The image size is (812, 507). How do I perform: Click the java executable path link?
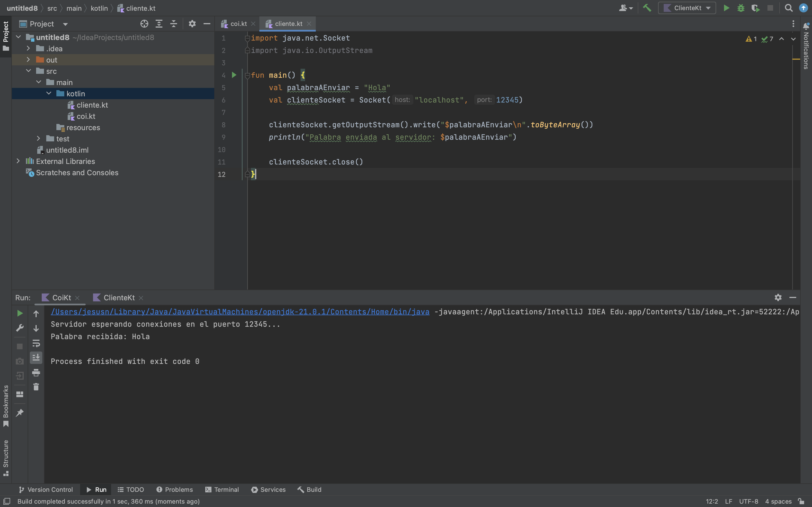(240, 312)
